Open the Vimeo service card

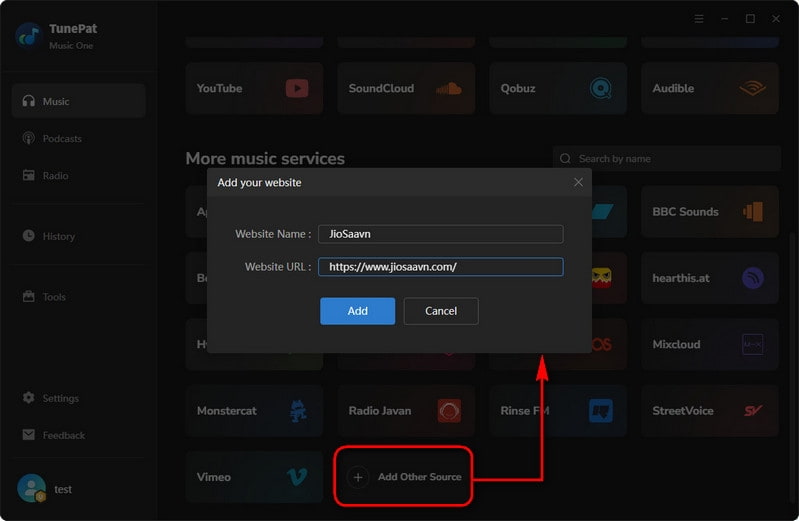pyautogui.click(x=254, y=477)
